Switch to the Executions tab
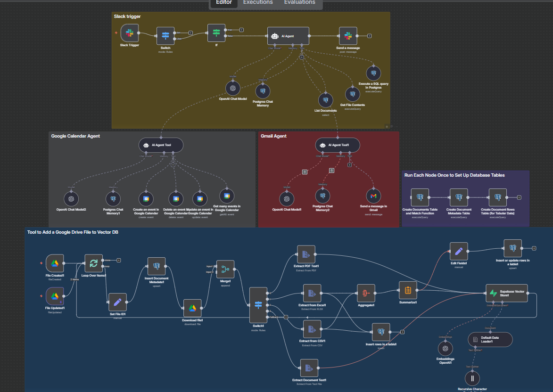The image size is (553, 392). pos(257,2)
